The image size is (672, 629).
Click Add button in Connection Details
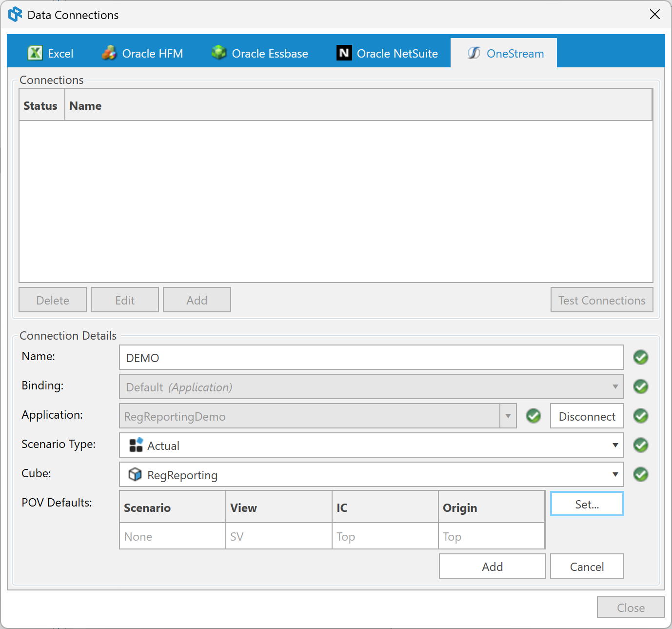tap(493, 566)
